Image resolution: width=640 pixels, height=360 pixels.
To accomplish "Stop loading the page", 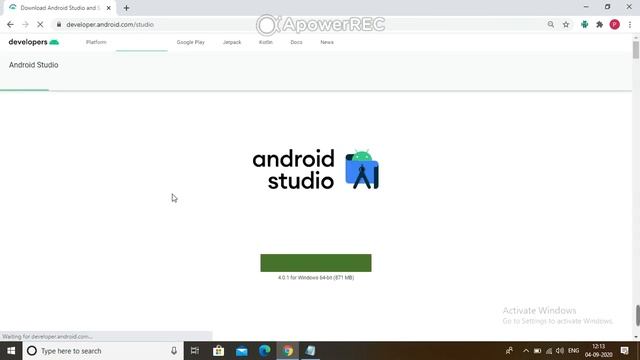I will point(40,24).
